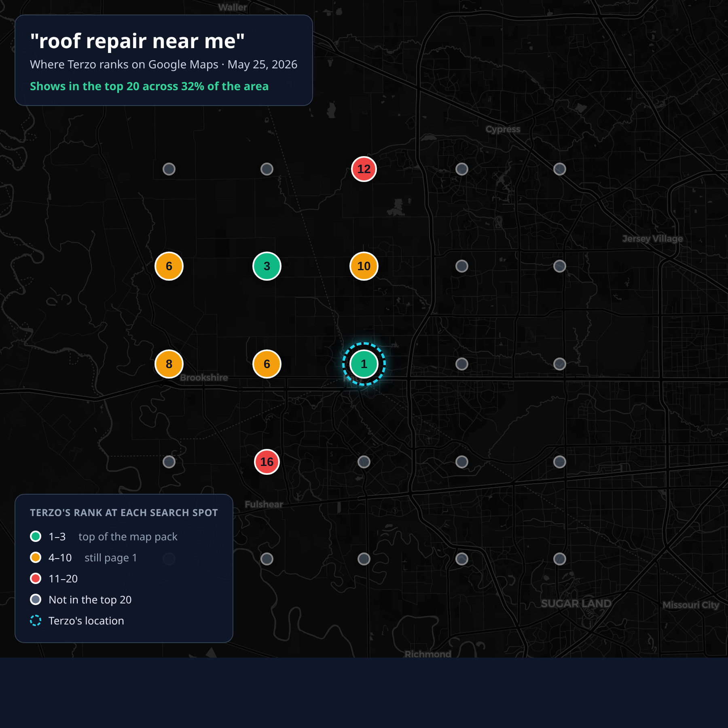Click the red rank 16 marker

pyautogui.click(x=267, y=462)
